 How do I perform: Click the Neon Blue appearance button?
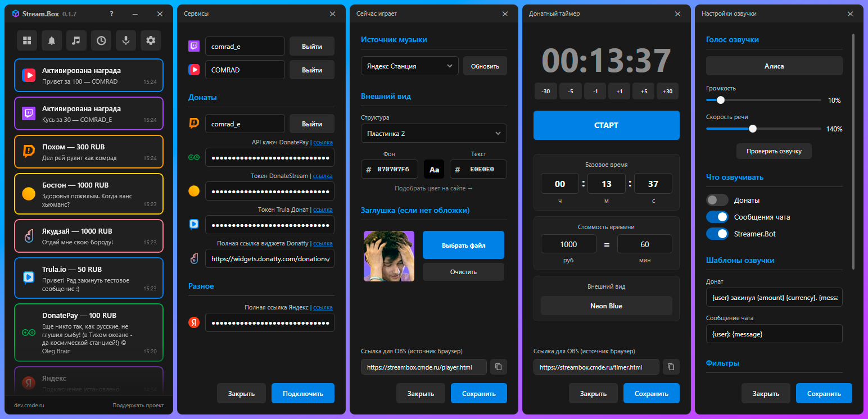click(607, 306)
